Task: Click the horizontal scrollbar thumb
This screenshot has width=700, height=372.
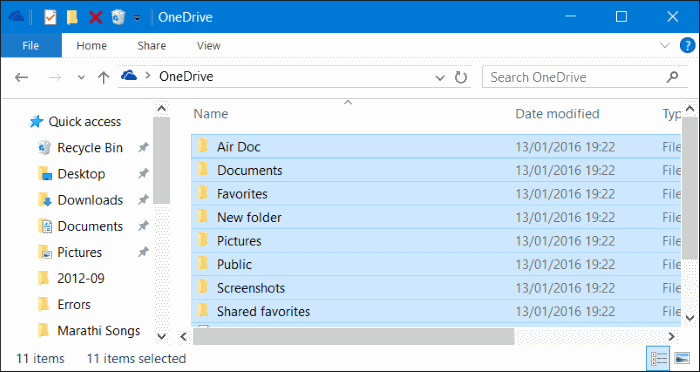Action: point(353,336)
